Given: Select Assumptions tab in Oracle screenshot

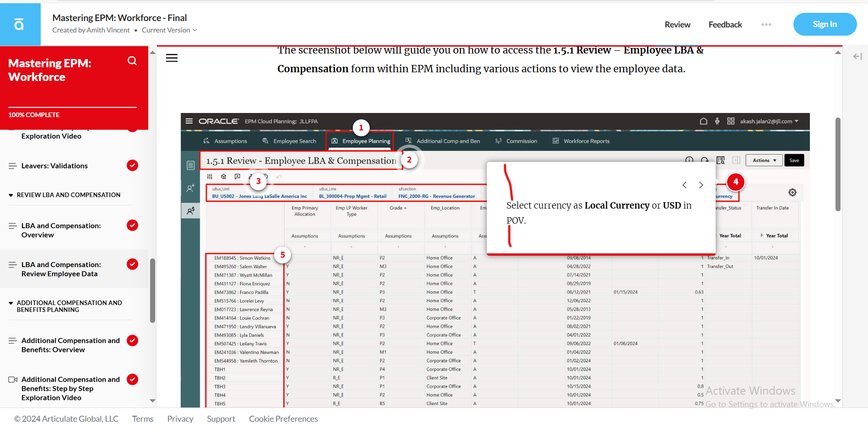Looking at the screenshot, I should pos(225,141).
